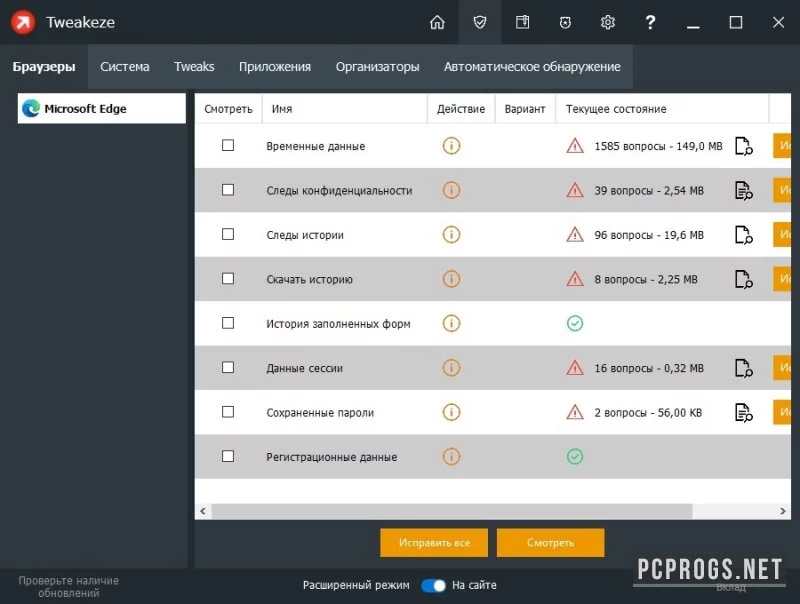Check the Регистрационные данные checkbox
The height and width of the screenshot is (604, 800).
coord(228,456)
